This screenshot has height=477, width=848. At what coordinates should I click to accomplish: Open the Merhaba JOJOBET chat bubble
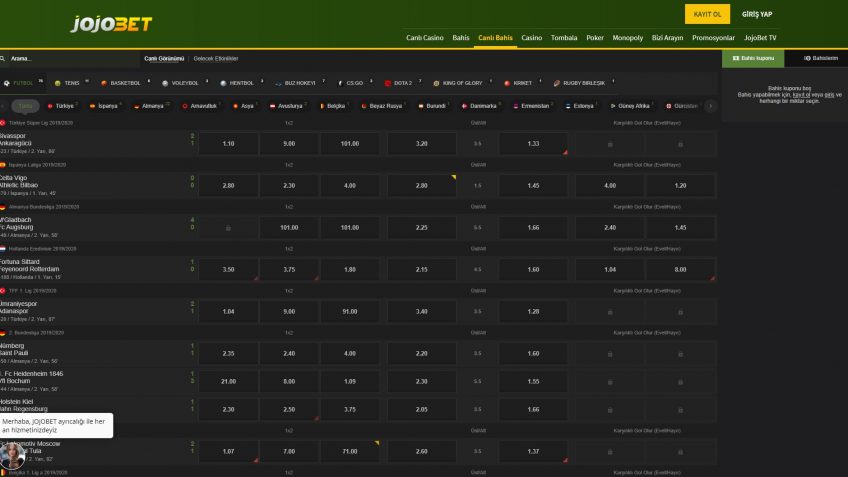[x=56, y=426]
